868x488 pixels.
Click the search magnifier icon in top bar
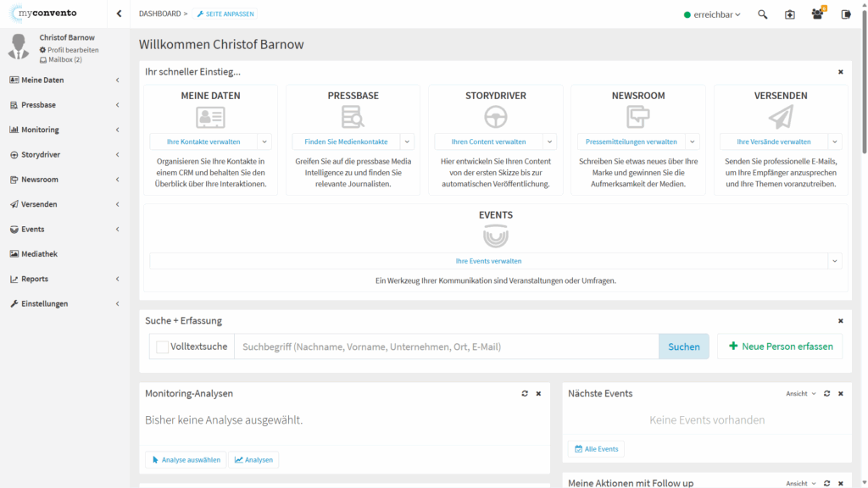click(x=762, y=14)
